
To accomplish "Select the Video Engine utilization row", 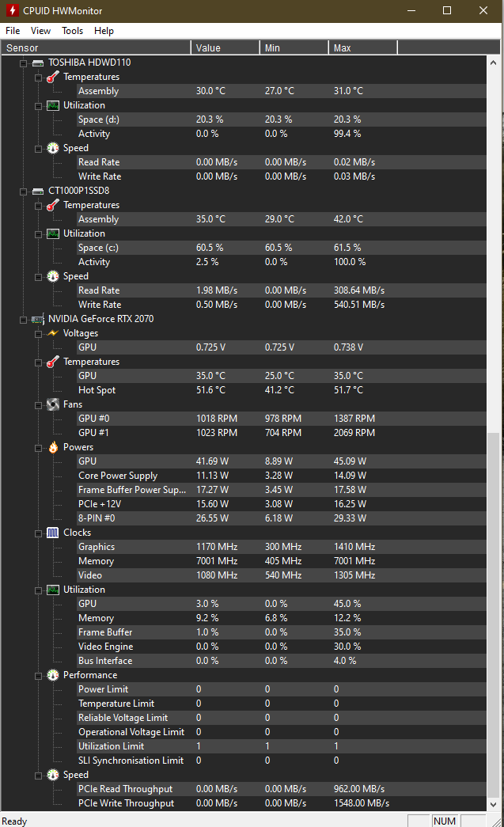I will 282,647.
